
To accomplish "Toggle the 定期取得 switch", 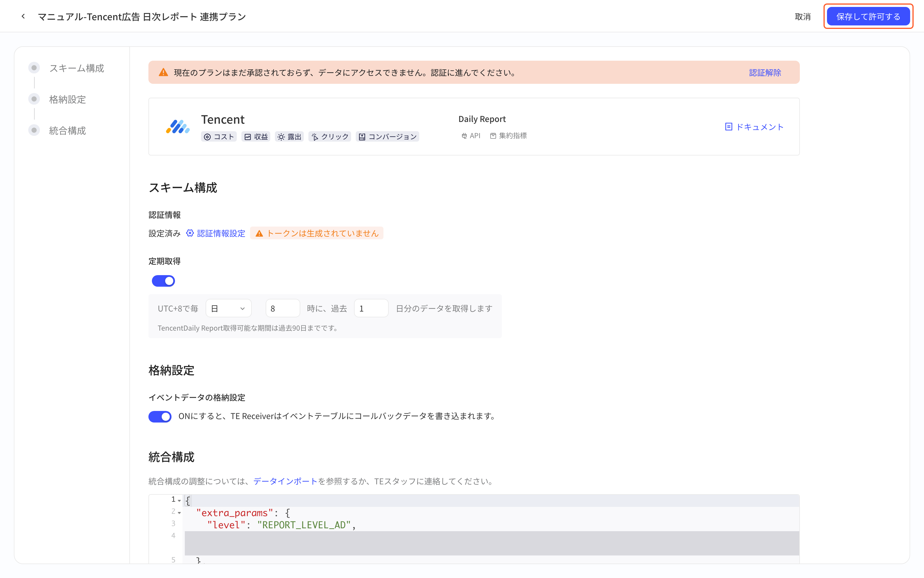I will click(163, 281).
